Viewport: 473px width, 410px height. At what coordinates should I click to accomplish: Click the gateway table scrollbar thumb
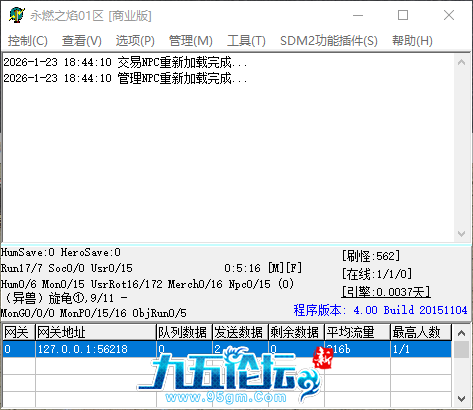point(461,349)
